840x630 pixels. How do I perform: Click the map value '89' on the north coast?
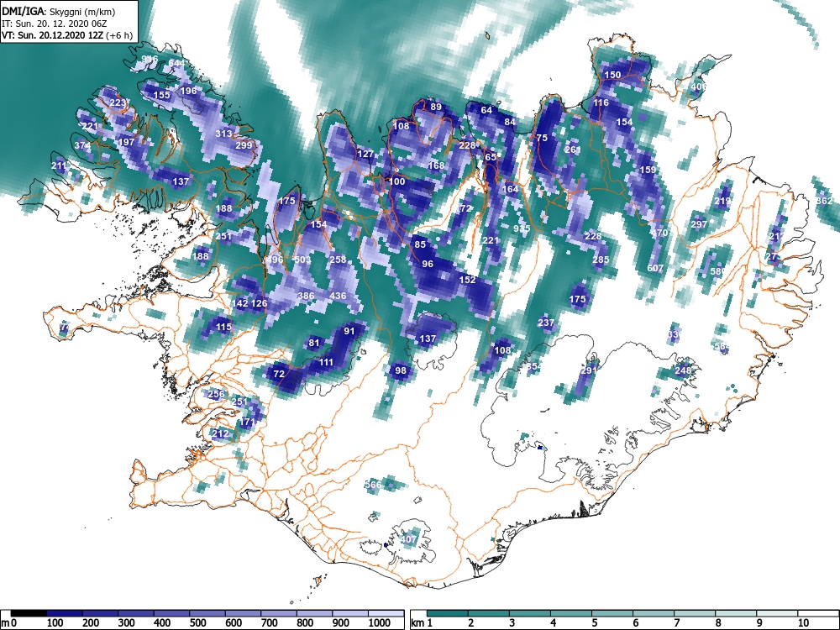[436, 108]
